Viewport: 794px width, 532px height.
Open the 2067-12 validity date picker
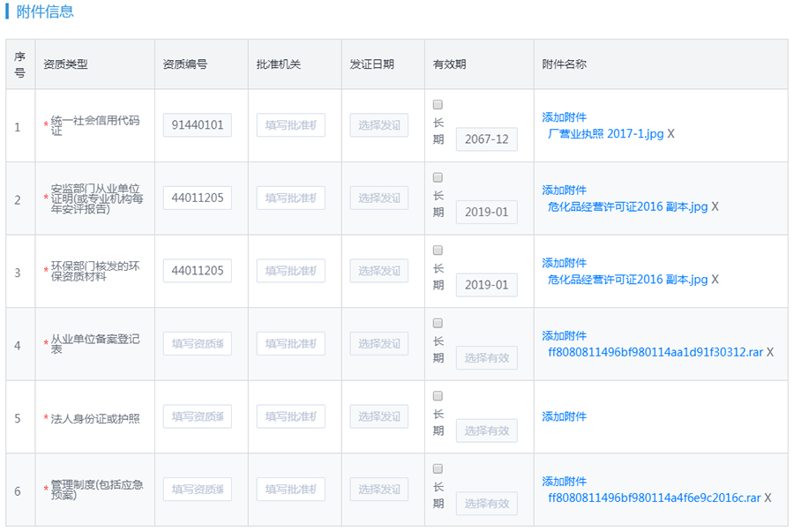pyautogui.click(x=486, y=139)
